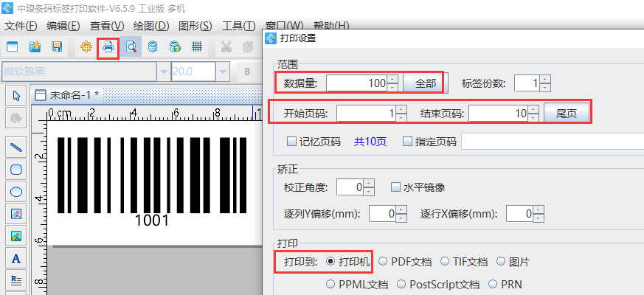Increase 逐列Y偏移 with the up arrow
This screenshot has width=644, height=295.
tap(401, 209)
